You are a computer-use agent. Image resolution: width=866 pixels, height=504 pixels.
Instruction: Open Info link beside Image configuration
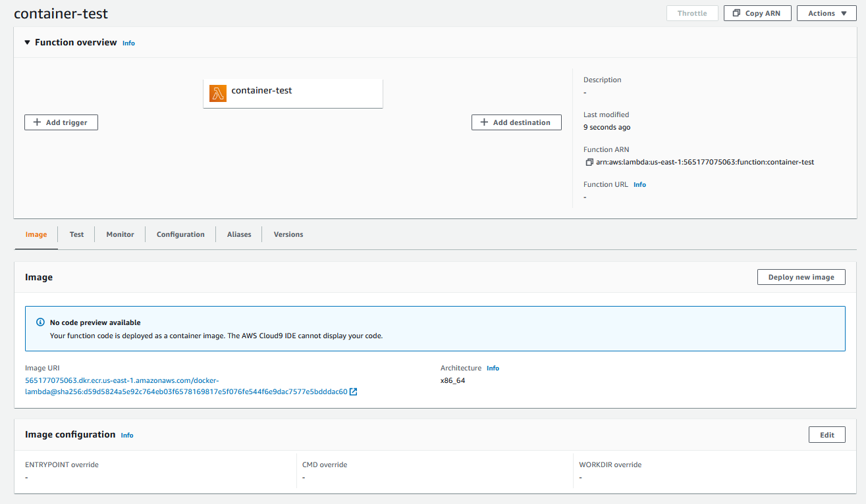(127, 435)
